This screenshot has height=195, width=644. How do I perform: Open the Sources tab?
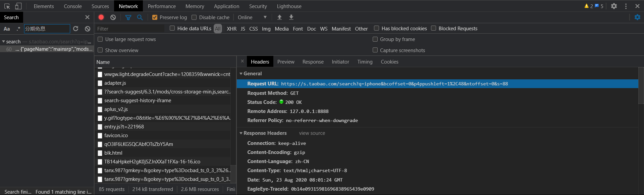pyautogui.click(x=100, y=6)
